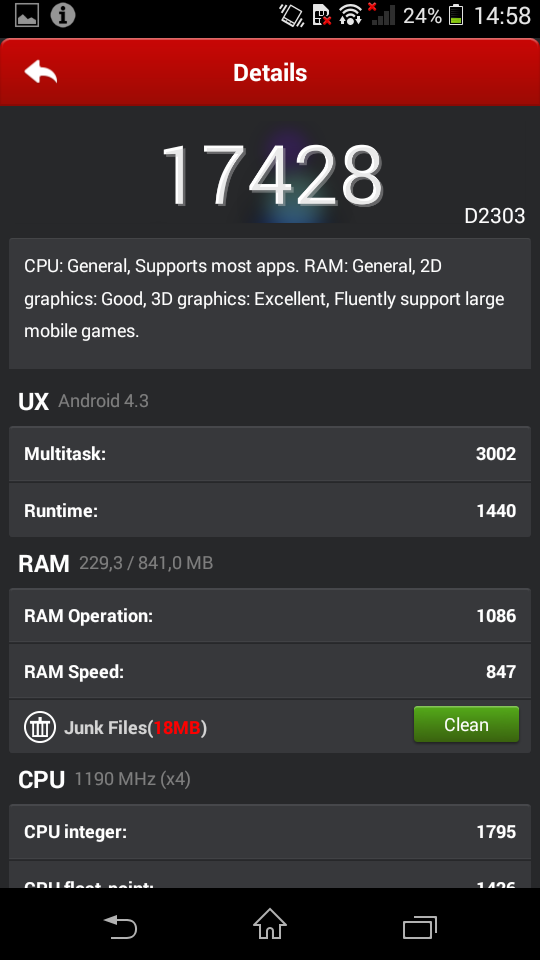Tap the screen rotation status icon
540x960 pixels.
[292, 15]
